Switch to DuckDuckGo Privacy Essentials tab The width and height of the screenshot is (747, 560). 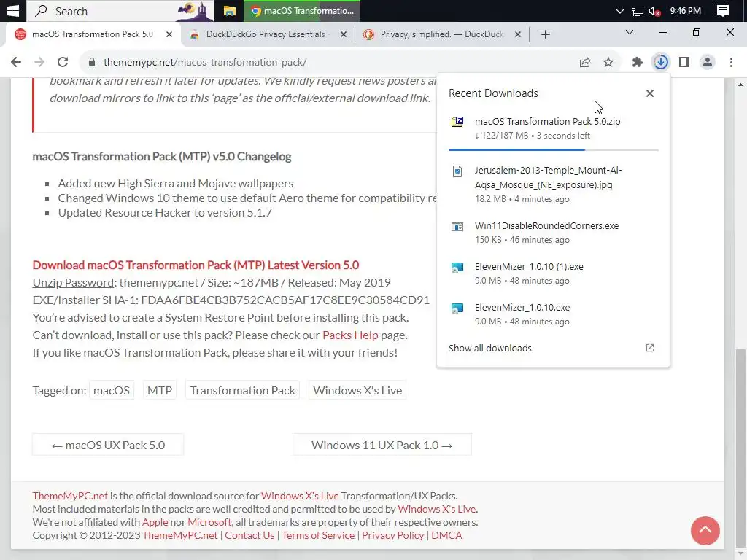tap(266, 34)
